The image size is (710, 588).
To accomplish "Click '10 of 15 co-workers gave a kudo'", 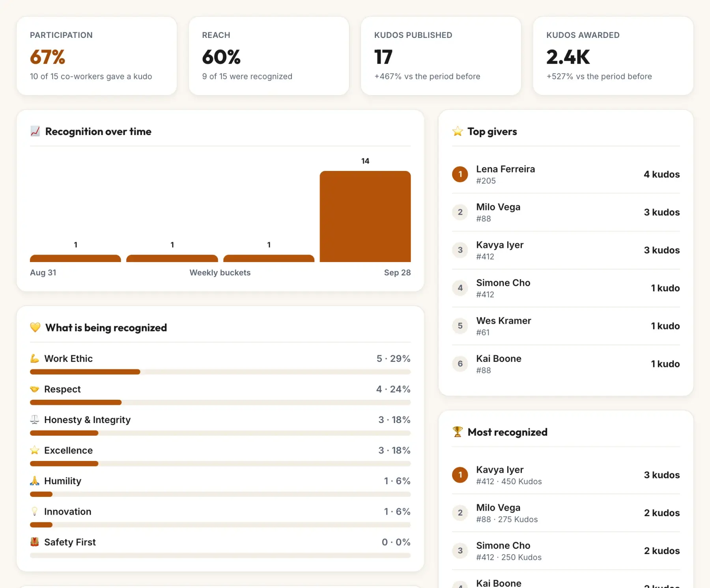I will point(91,76).
